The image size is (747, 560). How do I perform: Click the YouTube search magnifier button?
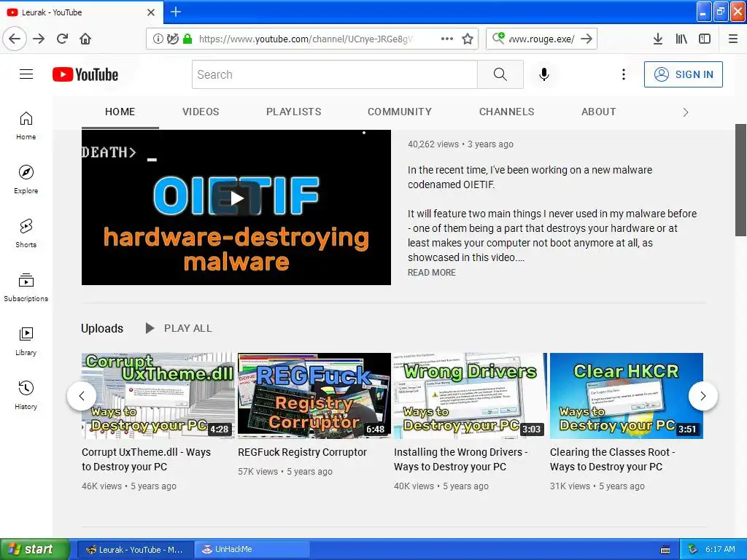[x=500, y=74]
